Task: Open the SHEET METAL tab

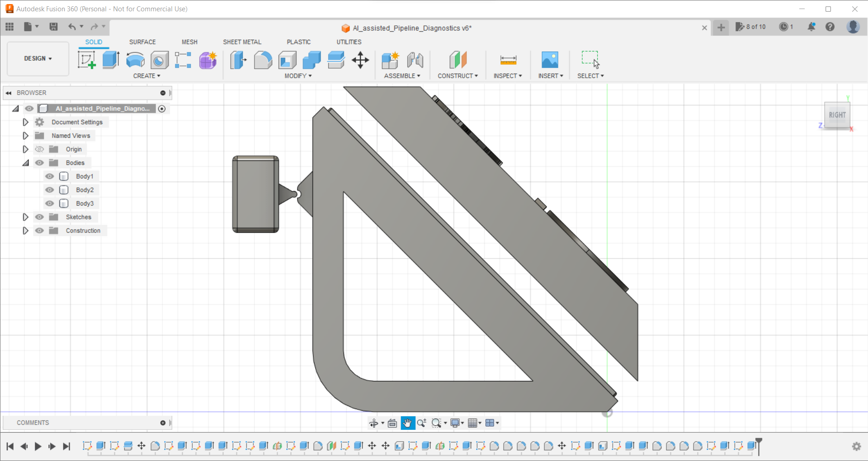Action: coord(242,42)
